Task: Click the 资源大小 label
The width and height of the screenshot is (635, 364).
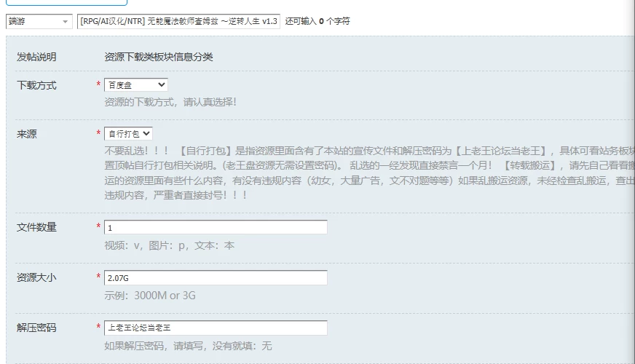Action: click(36, 278)
